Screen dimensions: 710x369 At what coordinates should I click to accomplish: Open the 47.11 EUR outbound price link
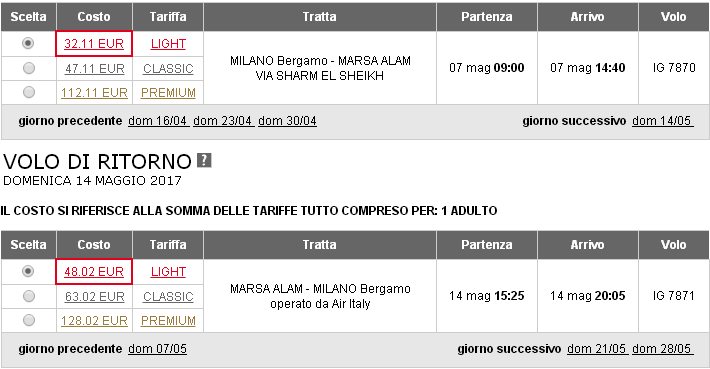click(x=95, y=69)
